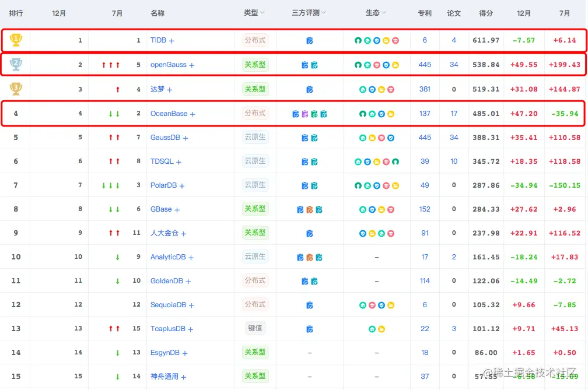Click the plus icon beside 人大金仓

pos(183,234)
